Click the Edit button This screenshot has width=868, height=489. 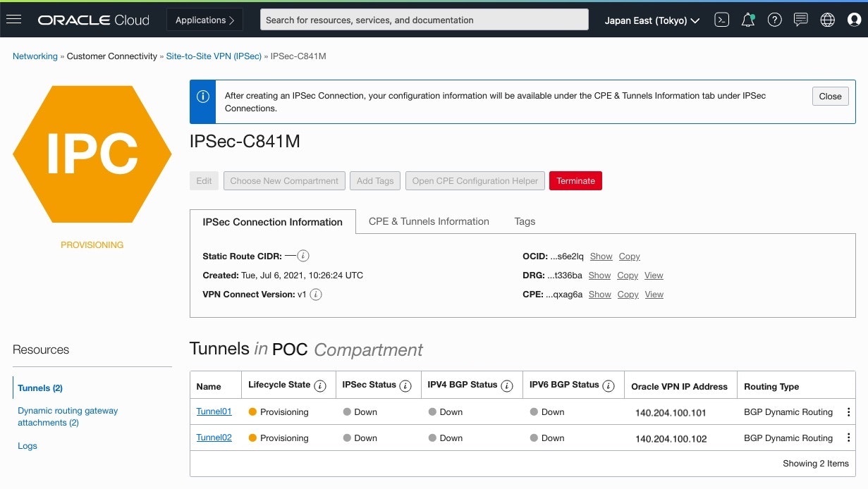coord(204,181)
